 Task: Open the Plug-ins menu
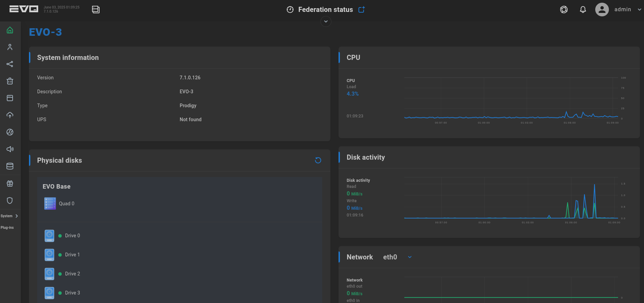(7, 227)
